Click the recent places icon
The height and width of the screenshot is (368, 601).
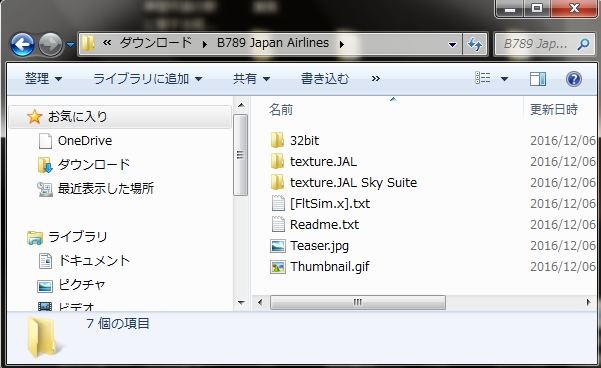tap(45, 189)
